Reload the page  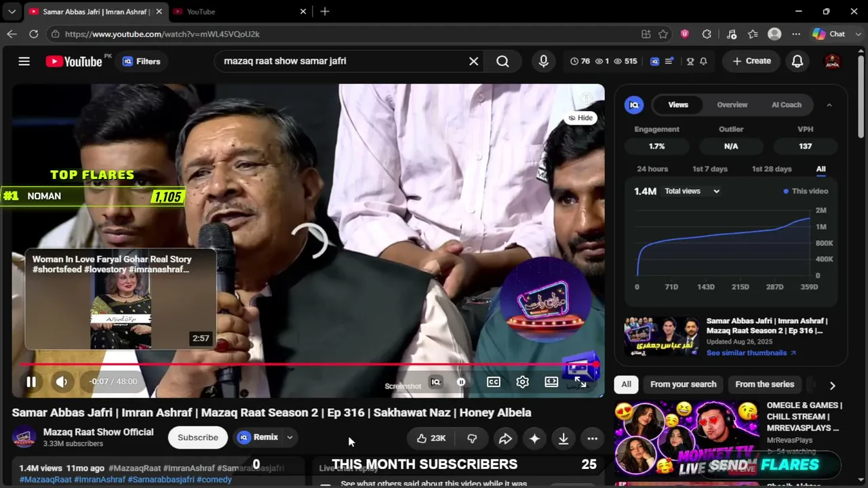(x=33, y=34)
